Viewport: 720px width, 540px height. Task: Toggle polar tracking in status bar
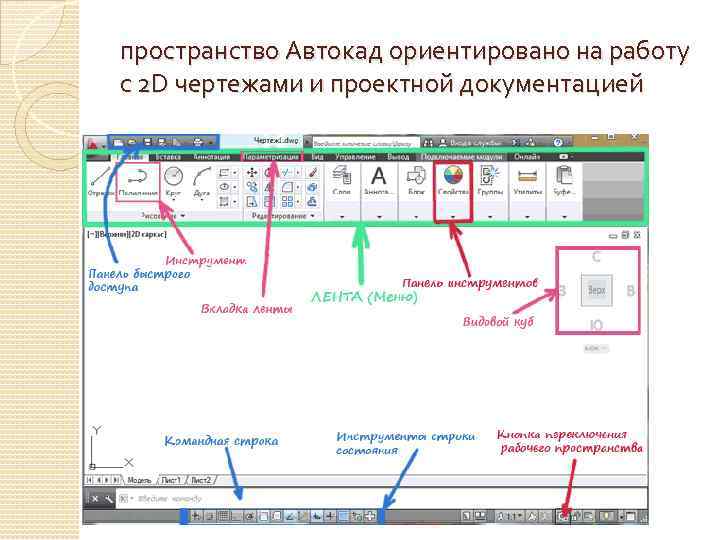coord(250,516)
